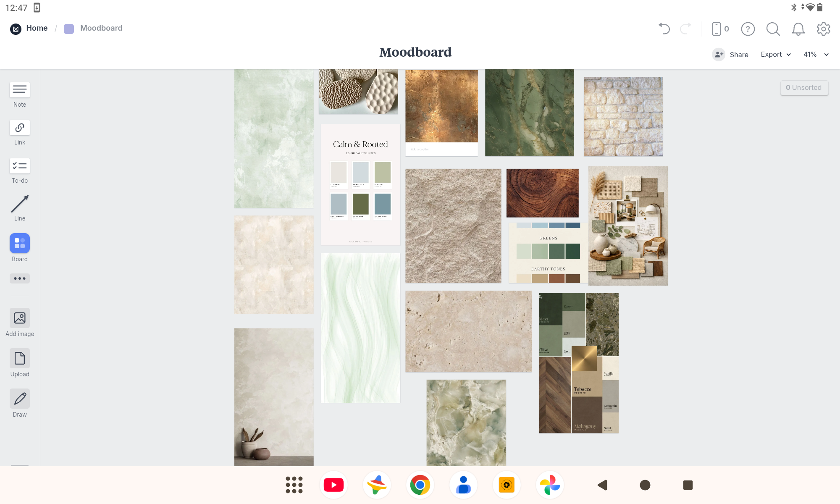Go to Home breadcrumb
This screenshot has width=840, height=504.
pos(37,28)
